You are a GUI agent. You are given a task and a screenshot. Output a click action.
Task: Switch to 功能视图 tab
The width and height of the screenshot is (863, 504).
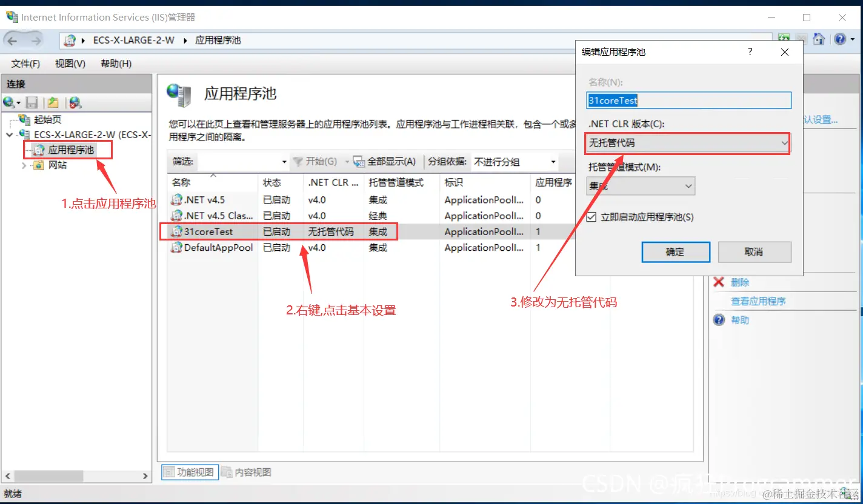point(189,472)
